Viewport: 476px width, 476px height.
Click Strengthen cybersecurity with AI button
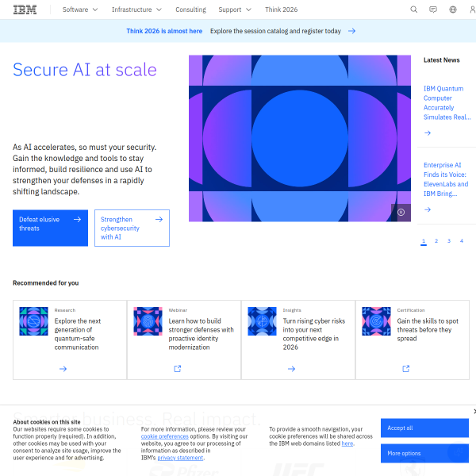(x=132, y=228)
